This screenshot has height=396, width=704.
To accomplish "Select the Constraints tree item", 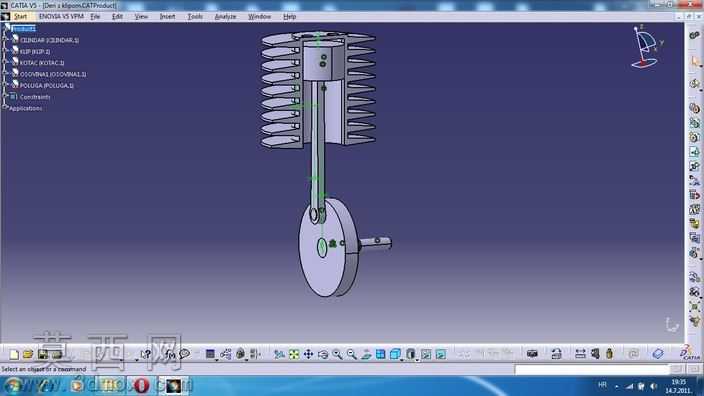I will pyautogui.click(x=35, y=97).
